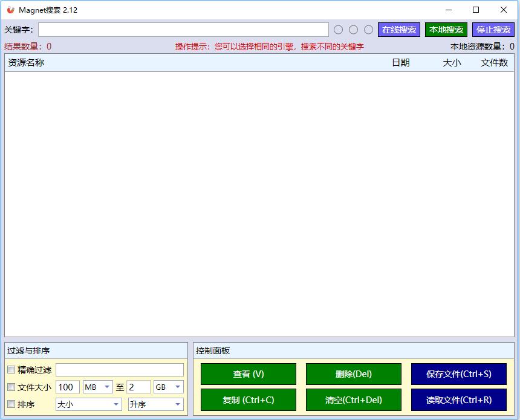Screen dimensions: 520x420
Task: Start an online search with 在线搜索
Action: tap(399, 29)
